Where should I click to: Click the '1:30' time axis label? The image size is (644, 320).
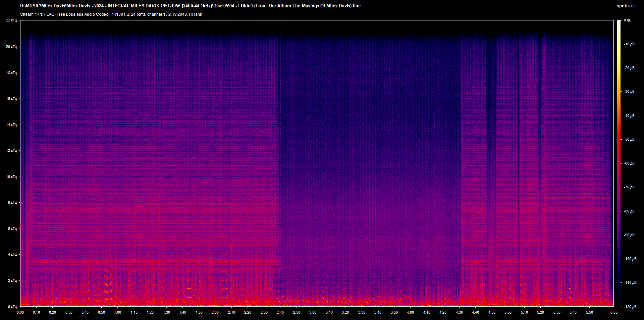click(x=166, y=312)
